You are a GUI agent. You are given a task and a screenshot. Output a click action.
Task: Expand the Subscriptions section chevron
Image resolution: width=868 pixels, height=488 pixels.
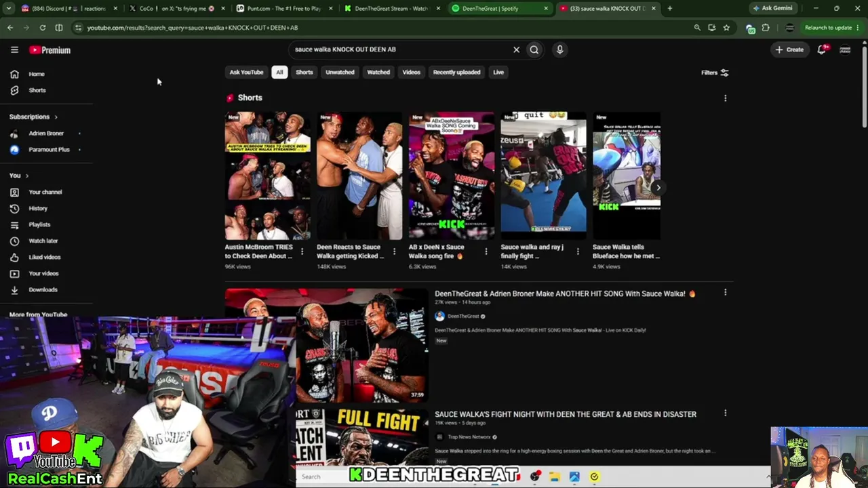56,117
